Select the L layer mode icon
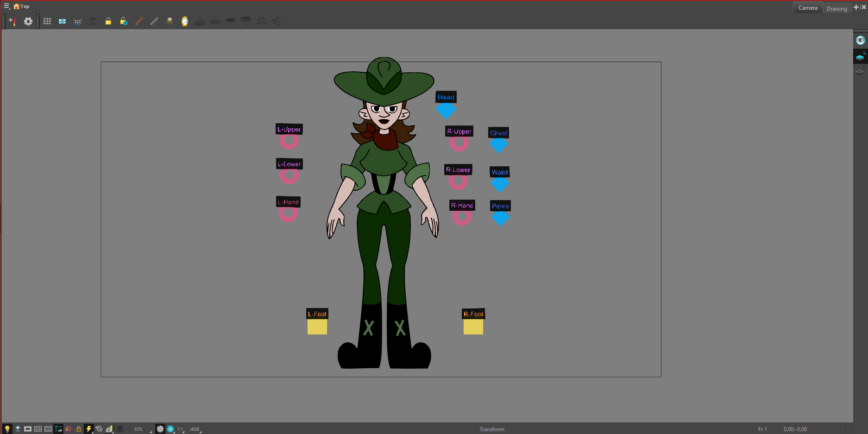The width and height of the screenshot is (868, 434). [860, 57]
